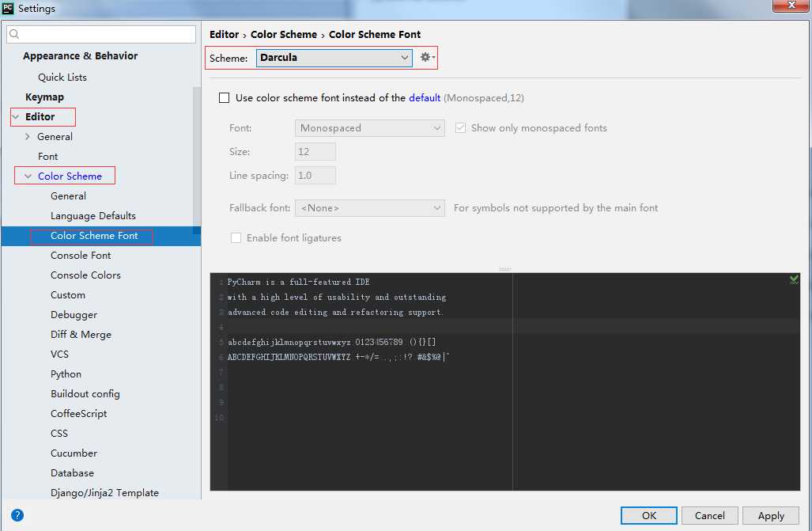
Task: Click the settings tree scrollbar
Action: tap(197, 161)
